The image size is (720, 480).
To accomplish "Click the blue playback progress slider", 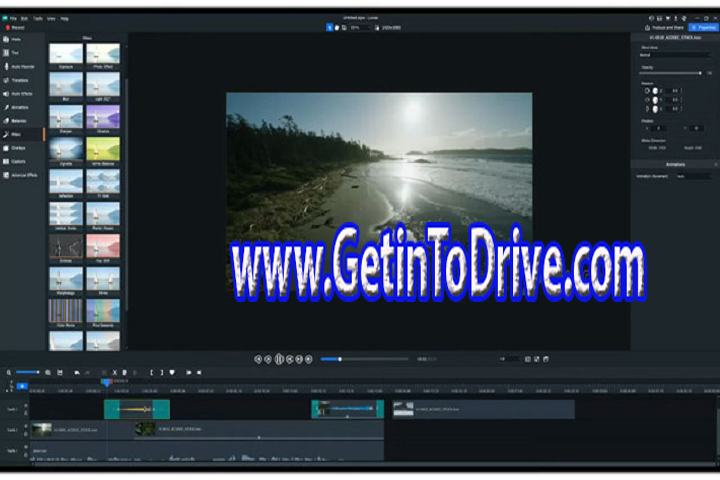I will coord(364,359).
